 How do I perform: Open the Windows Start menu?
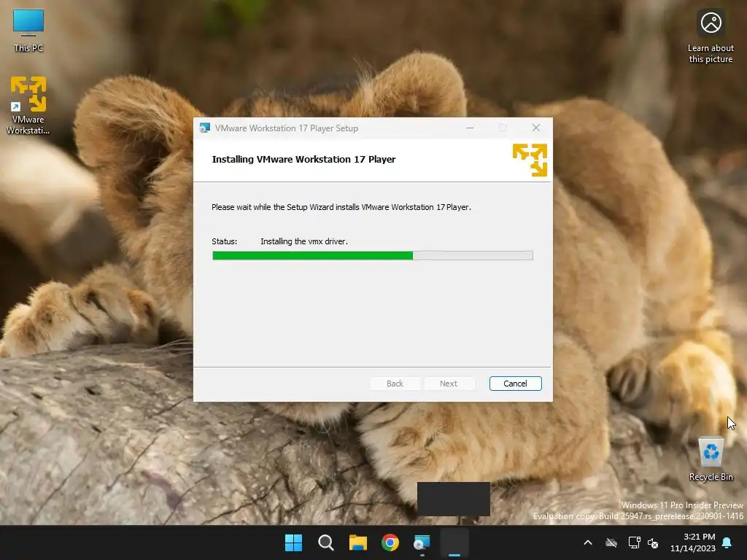tap(293, 542)
